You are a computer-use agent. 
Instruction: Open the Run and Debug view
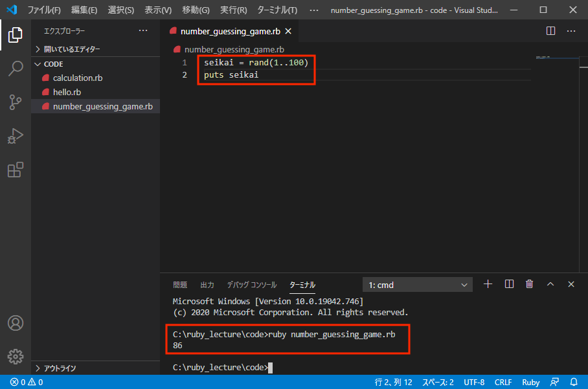coord(16,136)
